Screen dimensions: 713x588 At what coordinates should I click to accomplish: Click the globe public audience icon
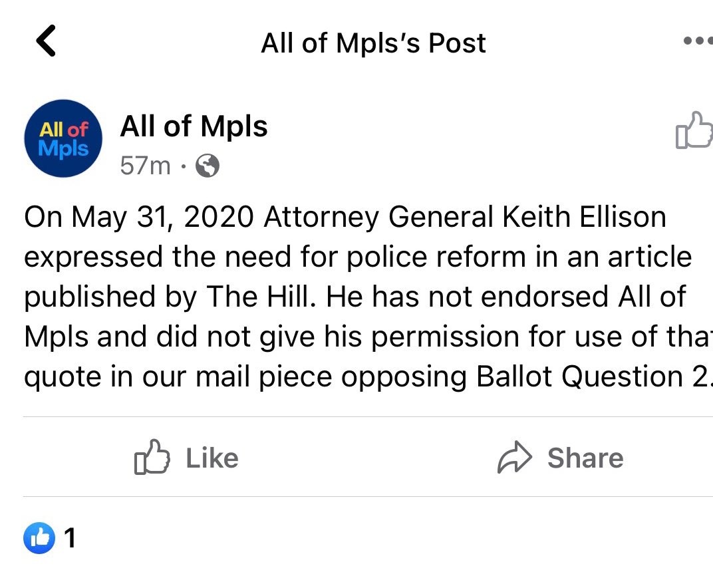click(207, 165)
